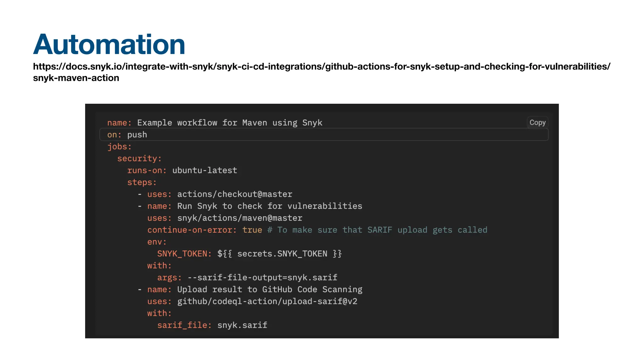Viewport: 644px width, 362px height.
Task: Click 'snyk/actions/maven@master' text
Action: pyautogui.click(x=240, y=218)
